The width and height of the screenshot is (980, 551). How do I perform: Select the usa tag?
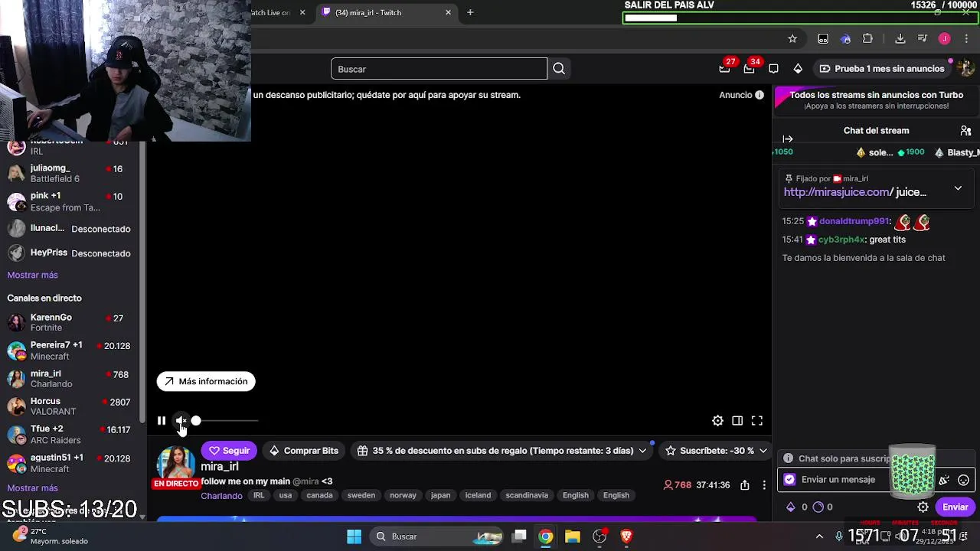[x=286, y=495]
